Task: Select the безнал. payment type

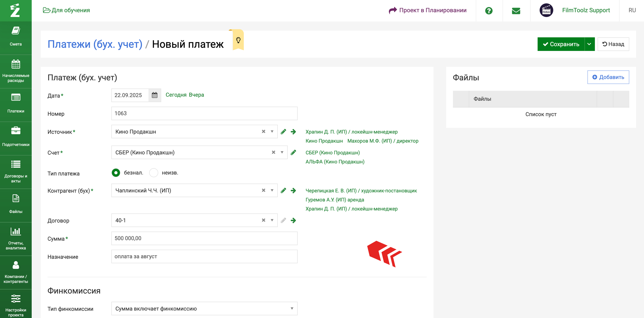Action: [x=116, y=173]
